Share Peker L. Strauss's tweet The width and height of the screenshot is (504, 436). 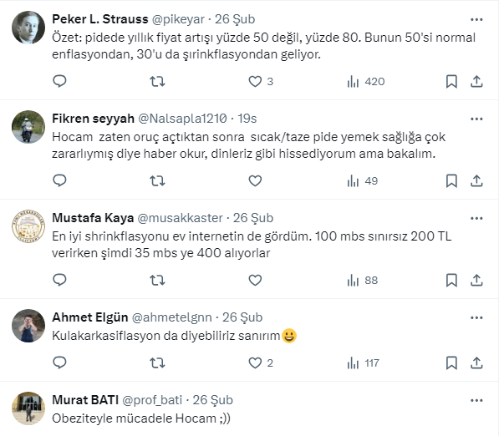click(x=476, y=81)
